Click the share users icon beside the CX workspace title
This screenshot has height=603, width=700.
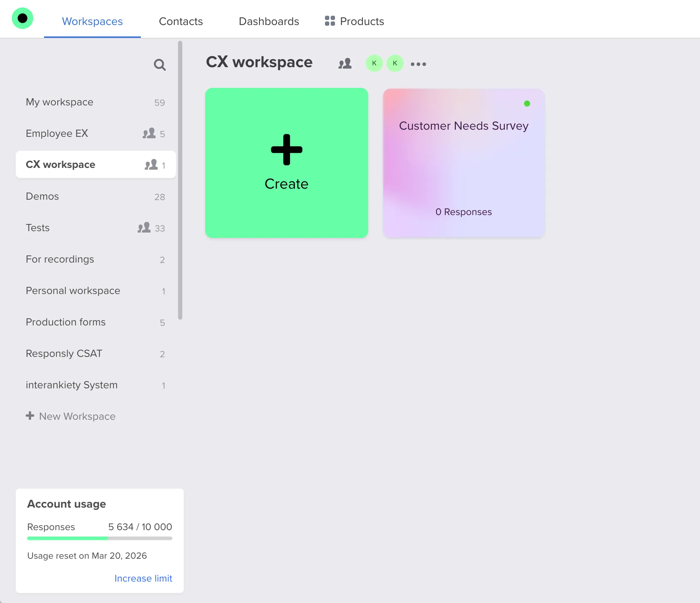pyautogui.click(x=345, y=64)
